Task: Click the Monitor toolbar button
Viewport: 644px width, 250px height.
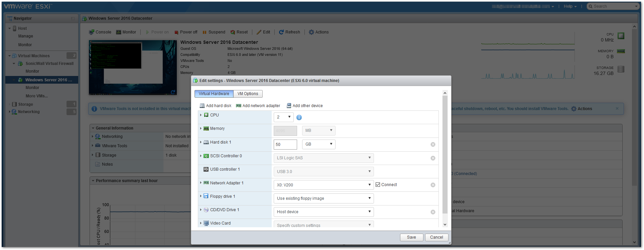Action: pyautogui.click(x=126, y=32)
